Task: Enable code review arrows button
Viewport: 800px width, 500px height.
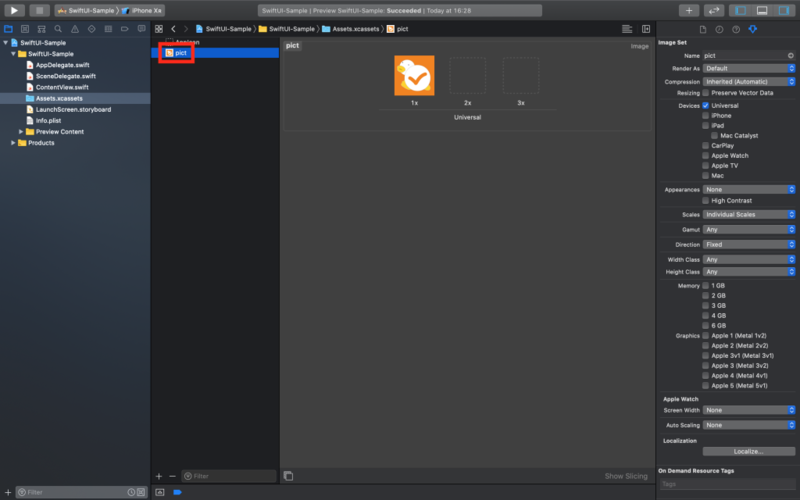Action: pos(714,10)
